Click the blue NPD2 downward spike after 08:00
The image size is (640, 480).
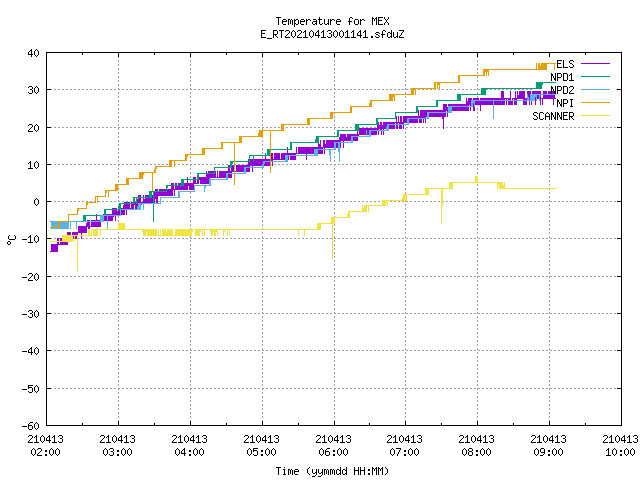[x=493, y=110]
